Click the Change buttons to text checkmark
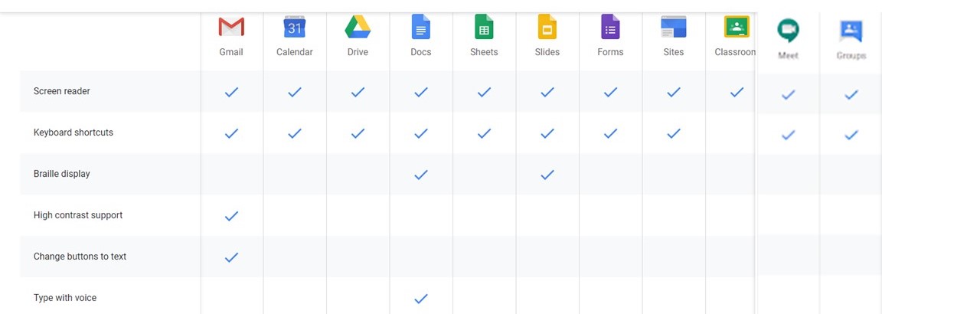The width and height of the screenshot is (980, 314). point(231,257)
